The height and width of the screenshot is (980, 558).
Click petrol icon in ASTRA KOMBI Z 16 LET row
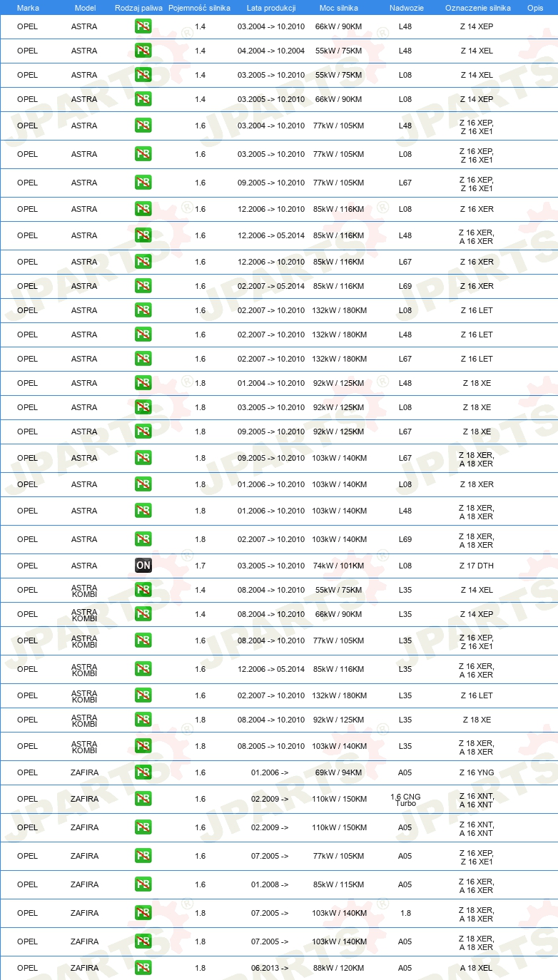coord(143,695)
